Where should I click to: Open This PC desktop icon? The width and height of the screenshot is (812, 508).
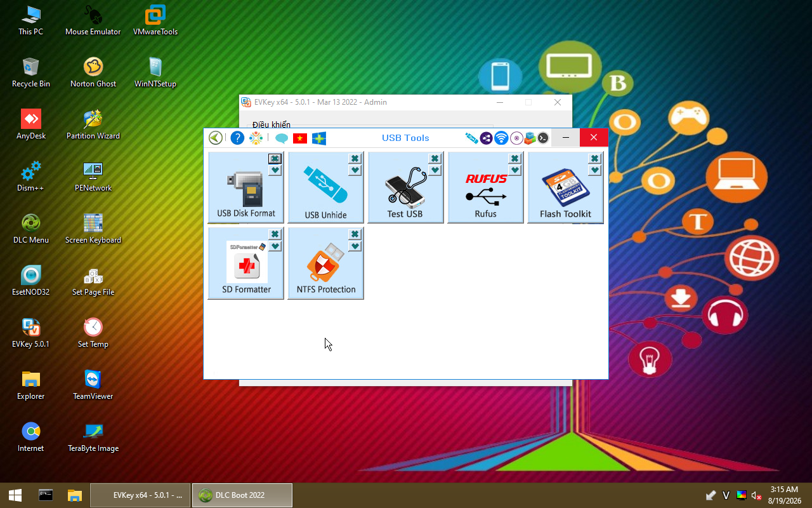click(30, 20)
